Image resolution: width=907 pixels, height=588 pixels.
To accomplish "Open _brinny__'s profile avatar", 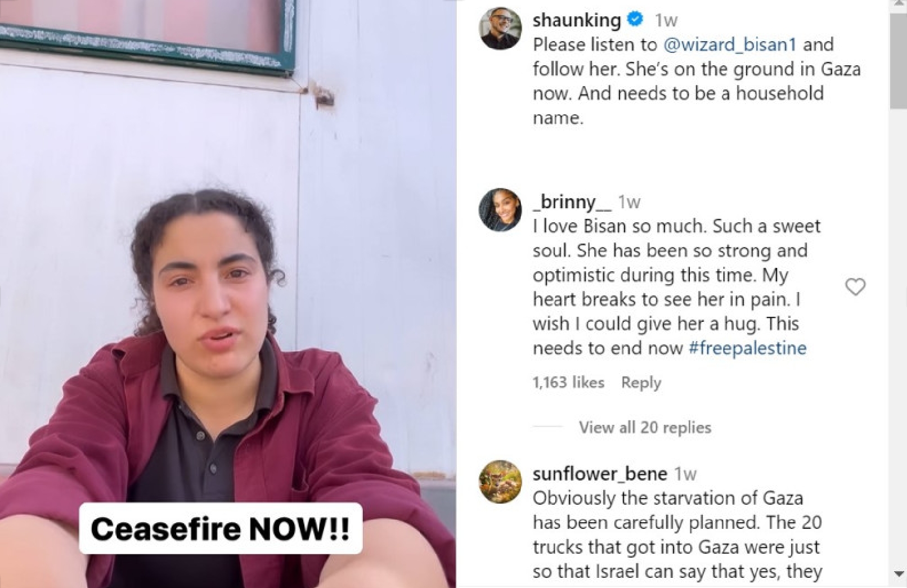I will click(x=500, y=210).
